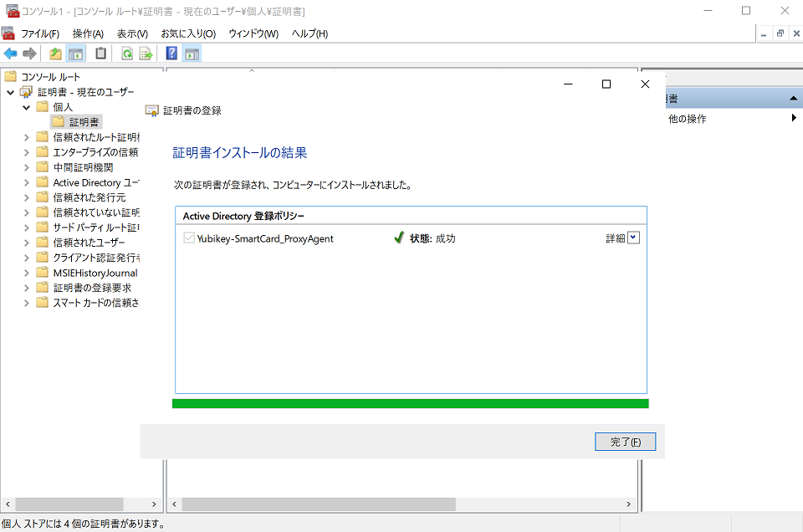Viewport: 803px width, 532px height.
Task: Select the MSIEHistoryJournal folder
Action: 95,273
